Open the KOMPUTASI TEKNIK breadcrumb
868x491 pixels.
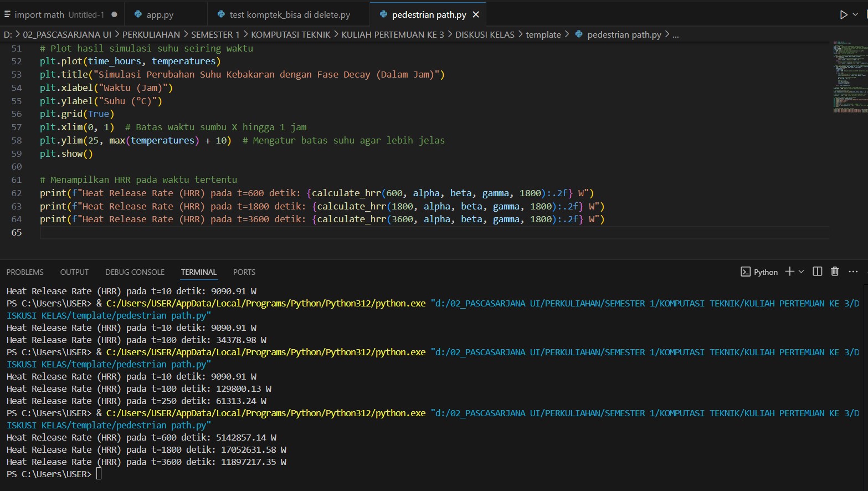pyautogui.click(x=291, y=34)
